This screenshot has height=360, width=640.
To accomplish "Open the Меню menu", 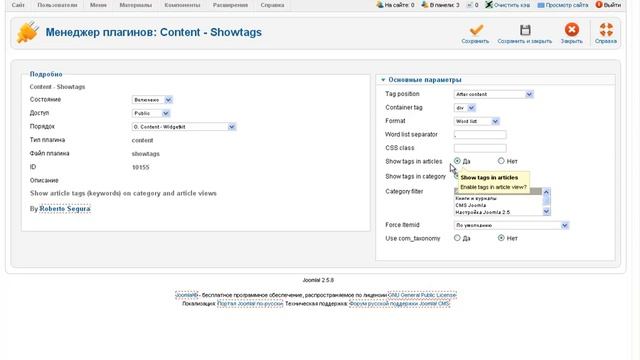I will [x=98, y=5].
